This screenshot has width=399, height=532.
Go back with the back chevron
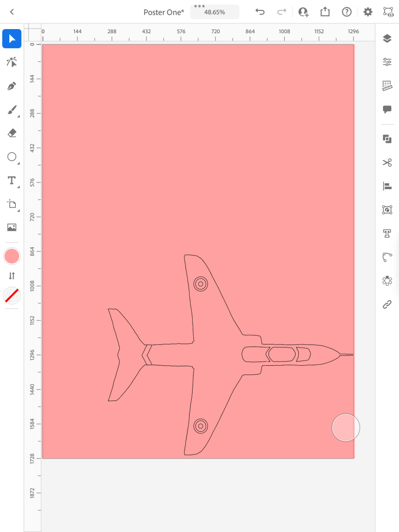point(12,12)
